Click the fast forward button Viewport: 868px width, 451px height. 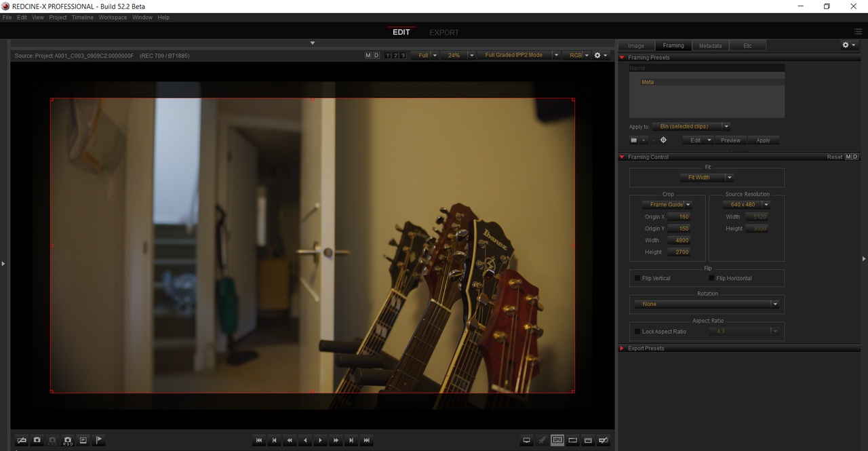[336, 440]
